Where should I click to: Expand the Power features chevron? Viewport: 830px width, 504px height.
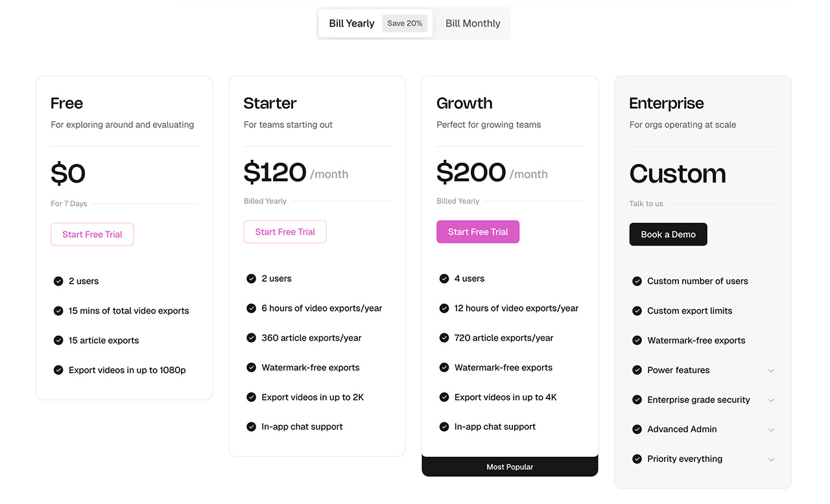tap(771, 371)
